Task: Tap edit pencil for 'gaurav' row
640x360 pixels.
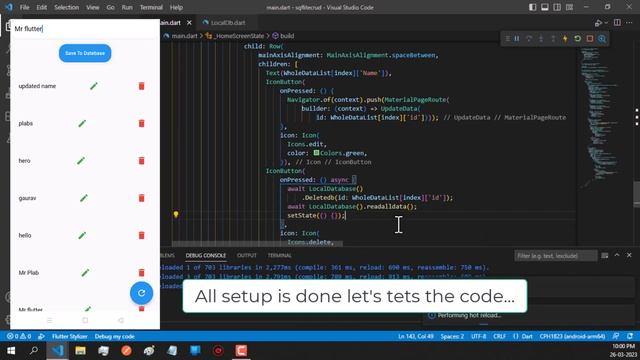Action: coord(84,198)
